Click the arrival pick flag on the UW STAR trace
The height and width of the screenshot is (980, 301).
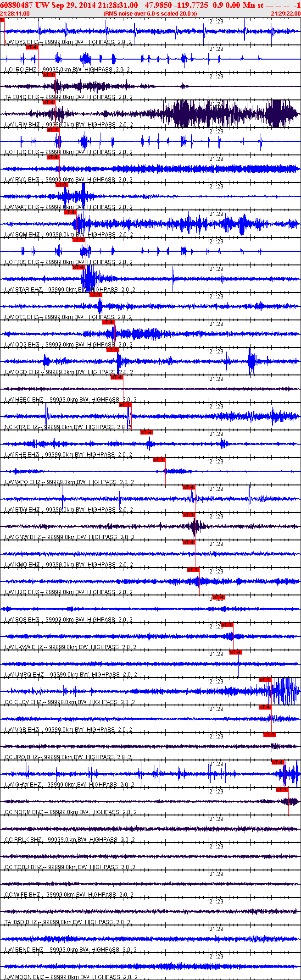coord(78,267)
